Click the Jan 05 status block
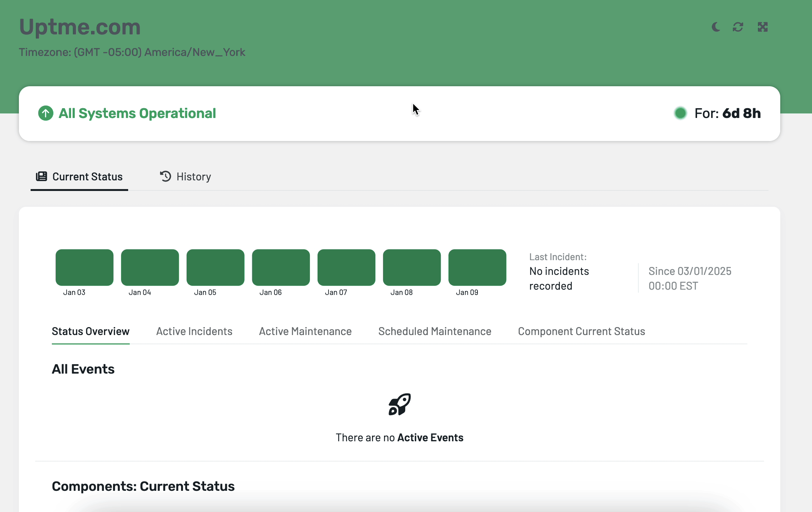This screenshot has height=512, width=812. coord(215,267)
